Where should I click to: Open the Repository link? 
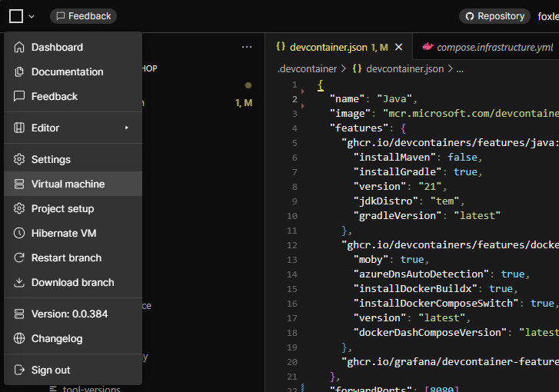[495, 16]
